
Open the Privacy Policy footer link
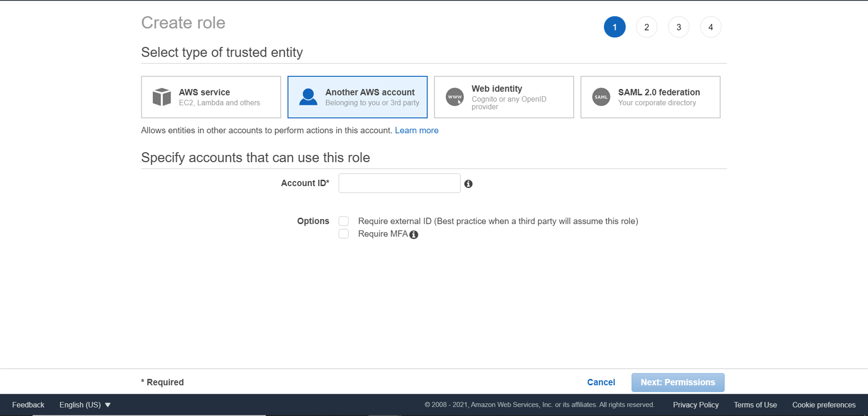(x=696, y=405)
